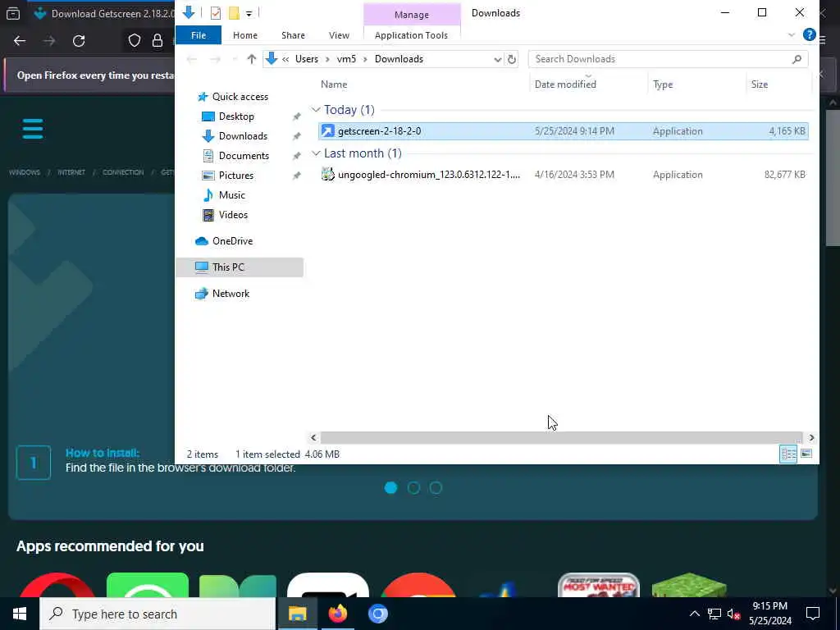Switch to the Share ribbon tab
The width and height of the screenshot is (840, 630).
click(x=293, y=35)
